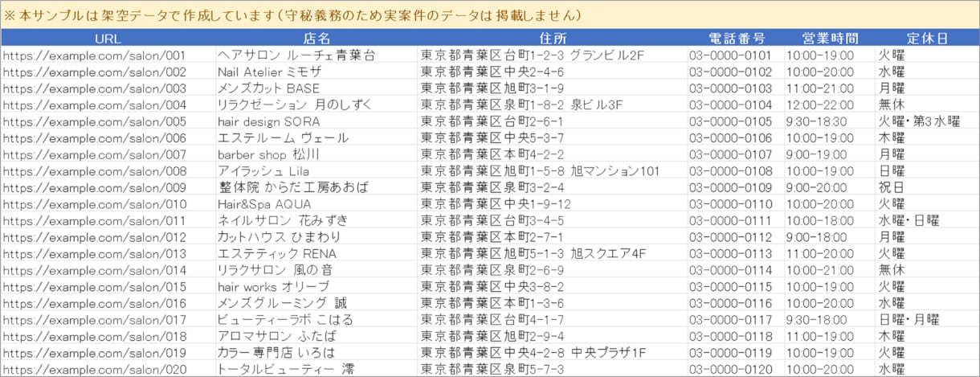Click the URL cell ending salon/002

coord(108,72)
